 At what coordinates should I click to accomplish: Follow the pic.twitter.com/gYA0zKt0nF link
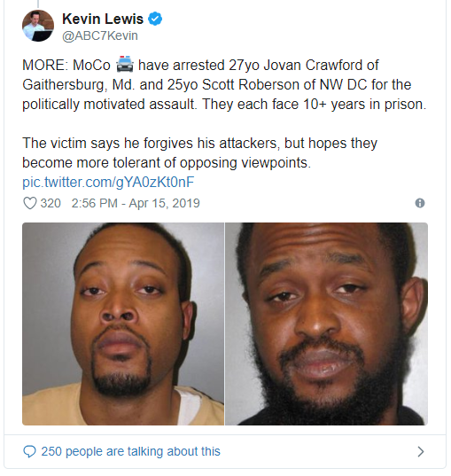108,182
